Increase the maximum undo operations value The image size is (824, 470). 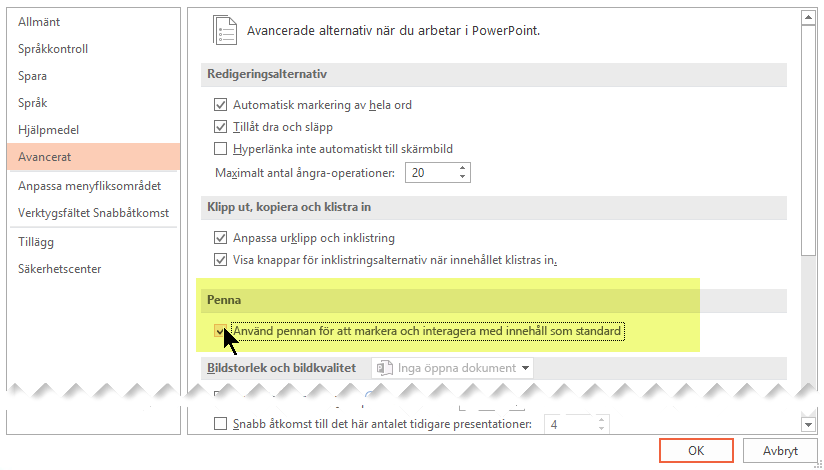(462, 168)
